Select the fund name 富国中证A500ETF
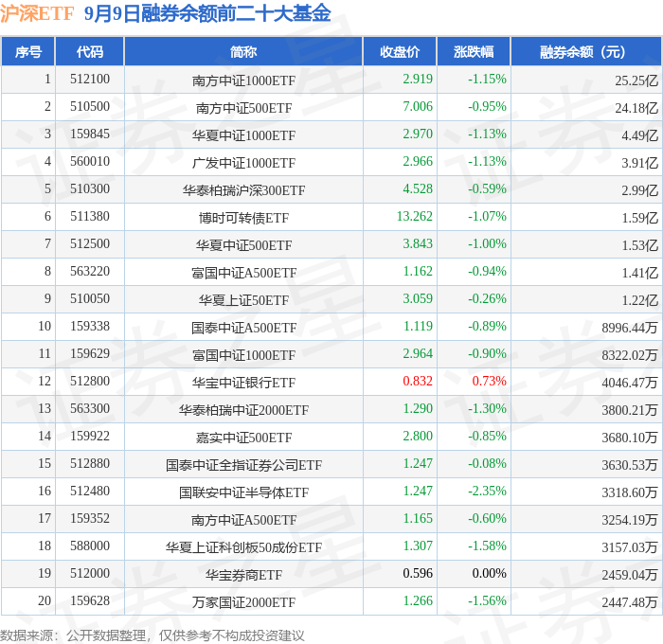 pos(243,273)
